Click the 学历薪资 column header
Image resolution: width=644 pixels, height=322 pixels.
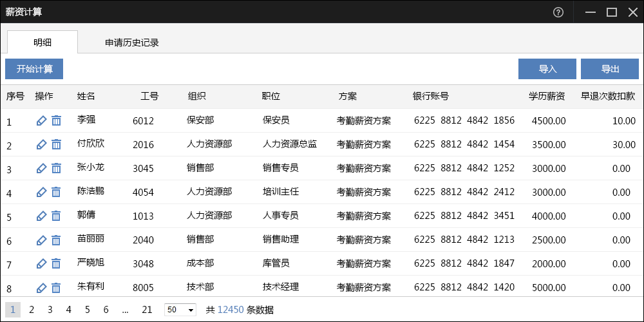click(x=547, y=96)
